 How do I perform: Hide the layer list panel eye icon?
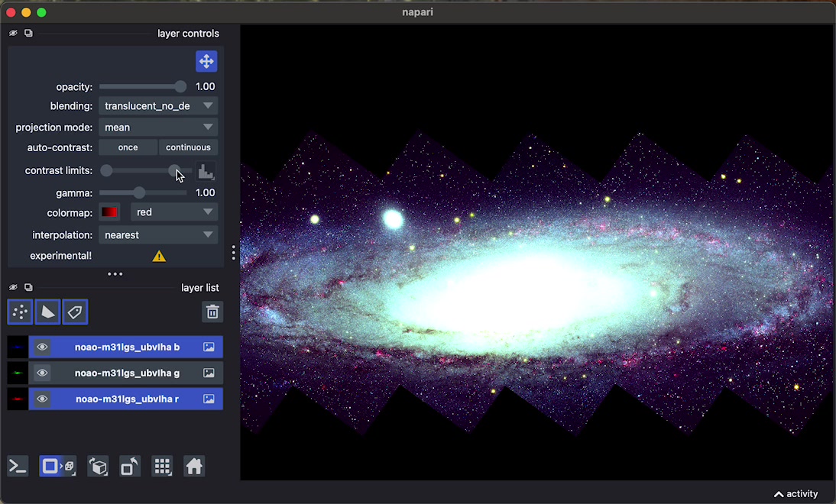[x=13, y=287]
